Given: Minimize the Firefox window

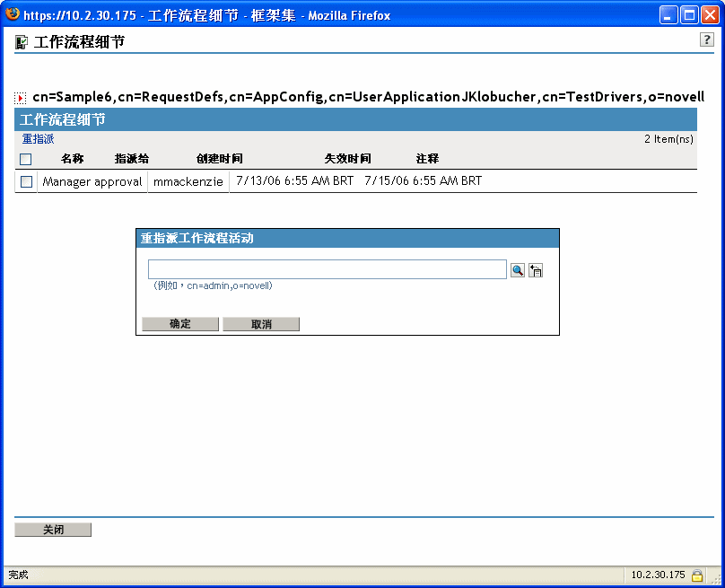Looking at the screenshot, I should pyautogui.click(x=667, y=13).
